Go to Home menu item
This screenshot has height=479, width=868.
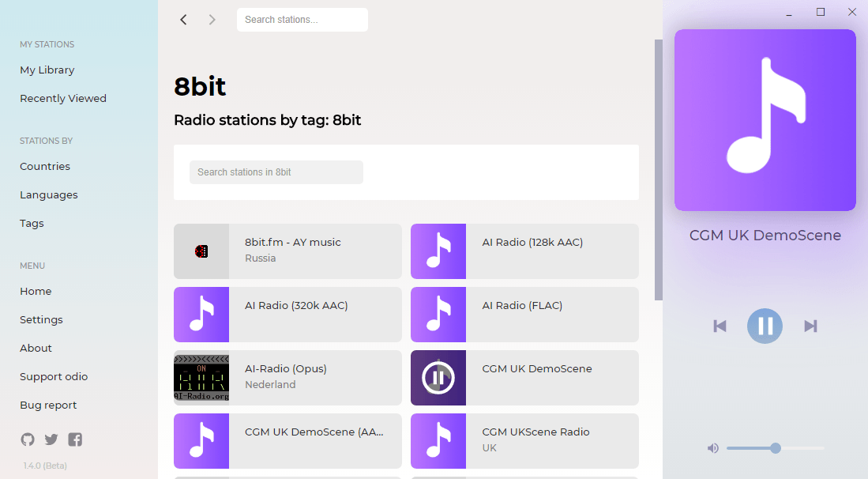[36, 292]
